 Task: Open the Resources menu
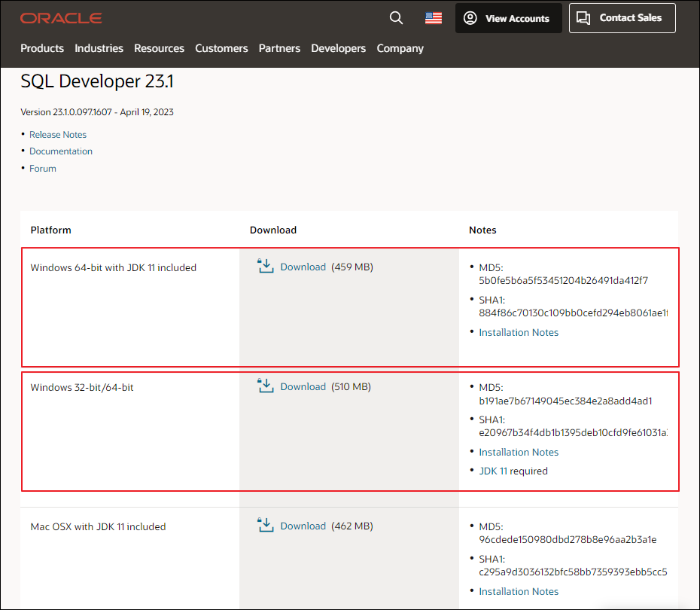[159, 48]
